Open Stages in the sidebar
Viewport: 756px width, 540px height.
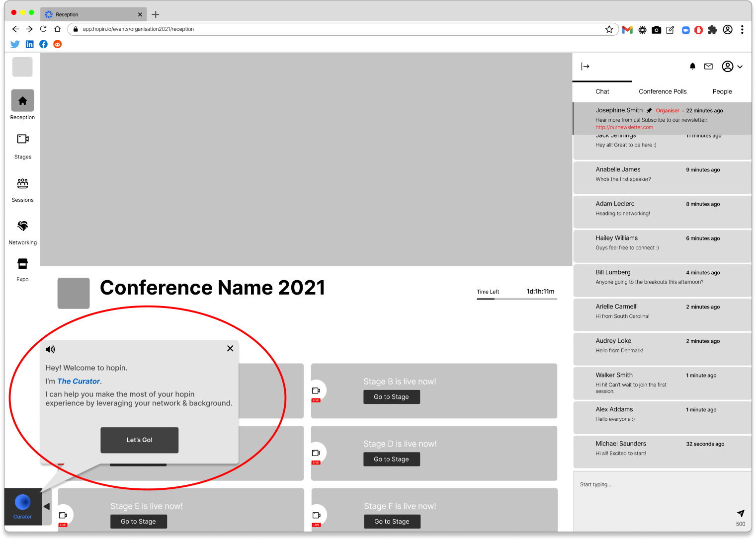coord(23,139)
